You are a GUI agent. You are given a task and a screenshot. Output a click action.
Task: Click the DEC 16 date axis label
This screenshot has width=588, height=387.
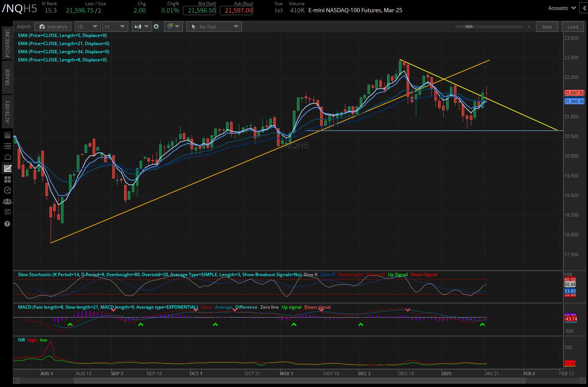(406, 374)
